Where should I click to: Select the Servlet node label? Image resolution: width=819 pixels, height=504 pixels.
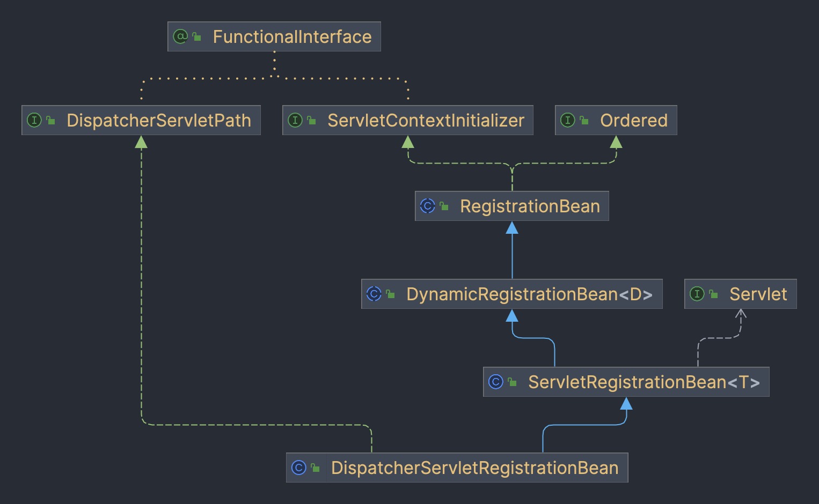(758, 294)
